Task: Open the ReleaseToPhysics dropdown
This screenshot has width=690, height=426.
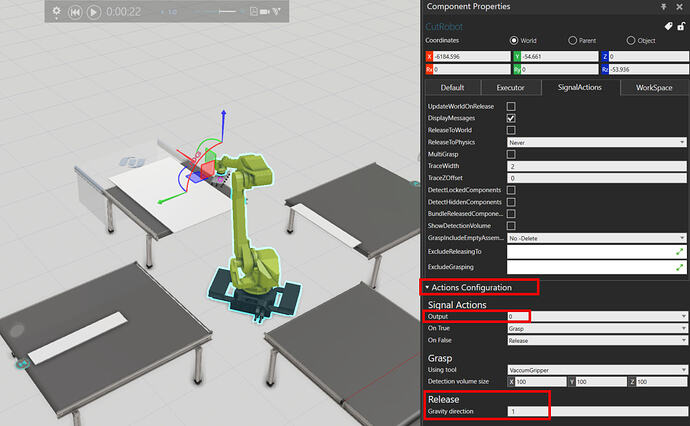Action: [x=597, y=142]
